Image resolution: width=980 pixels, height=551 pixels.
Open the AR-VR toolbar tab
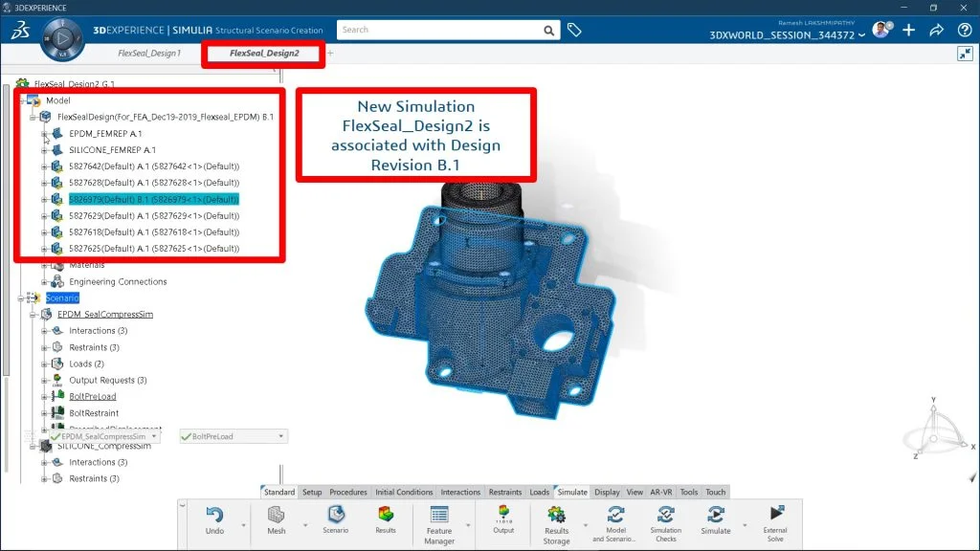(661, 493)
